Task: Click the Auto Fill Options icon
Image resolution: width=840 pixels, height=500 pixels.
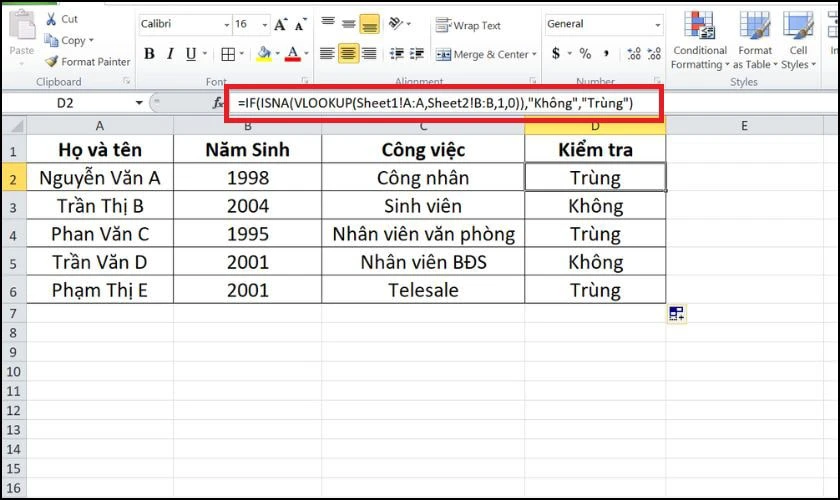Action: [677, 314]
